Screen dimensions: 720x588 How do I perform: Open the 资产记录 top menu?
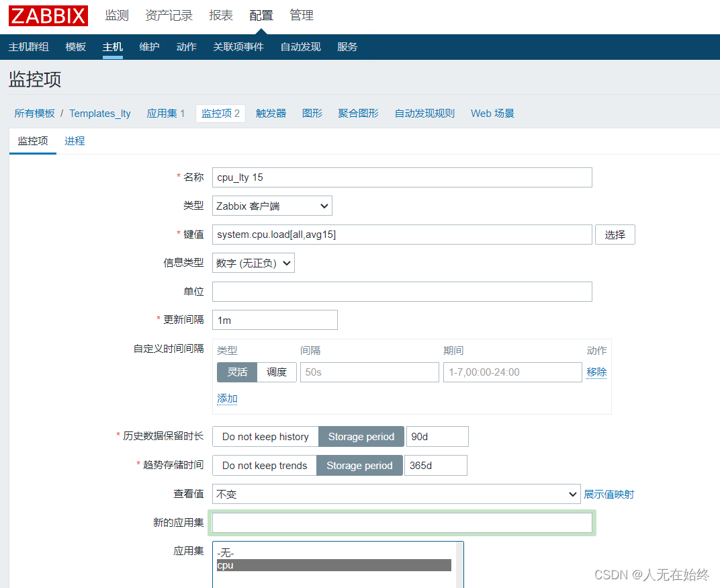tap(169, 15)
